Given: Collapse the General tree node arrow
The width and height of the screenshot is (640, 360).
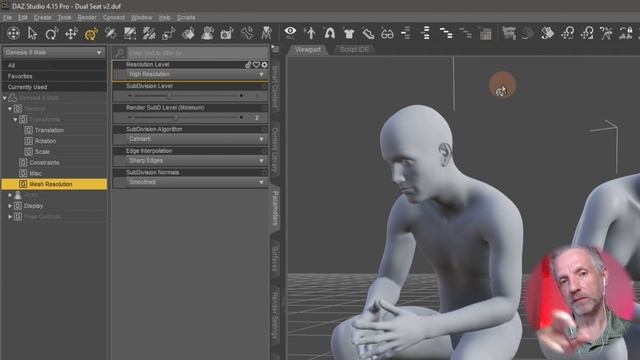Looking at the screenshot, I should pyautogui.click(x=10, y=109).
